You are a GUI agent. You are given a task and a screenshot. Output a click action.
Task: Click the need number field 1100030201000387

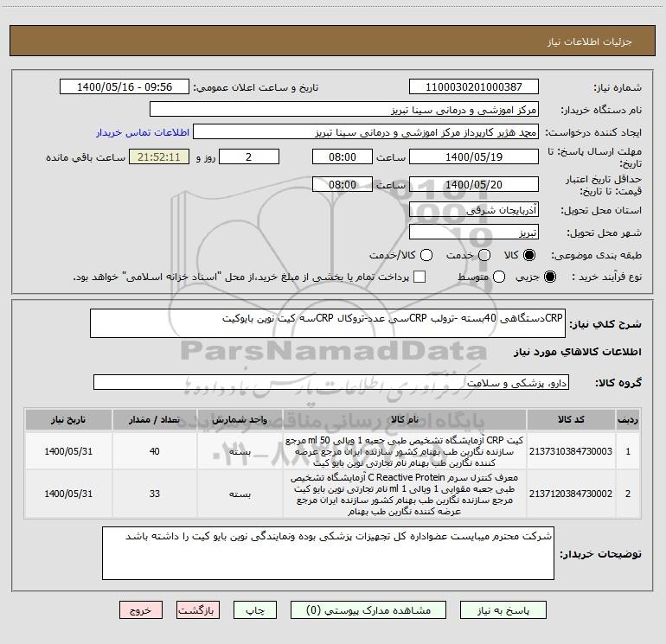click(474, 86)
